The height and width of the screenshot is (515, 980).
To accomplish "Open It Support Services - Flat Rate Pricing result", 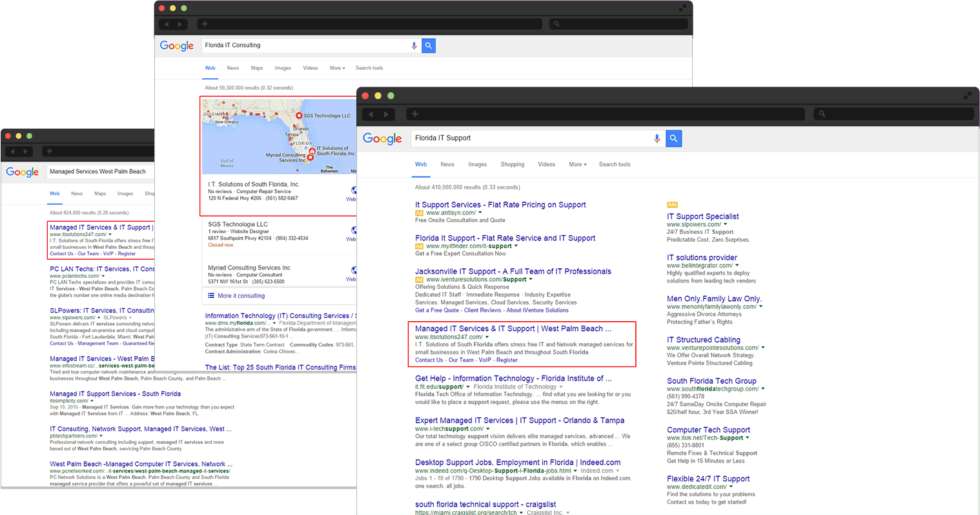I will pos(500,205).
